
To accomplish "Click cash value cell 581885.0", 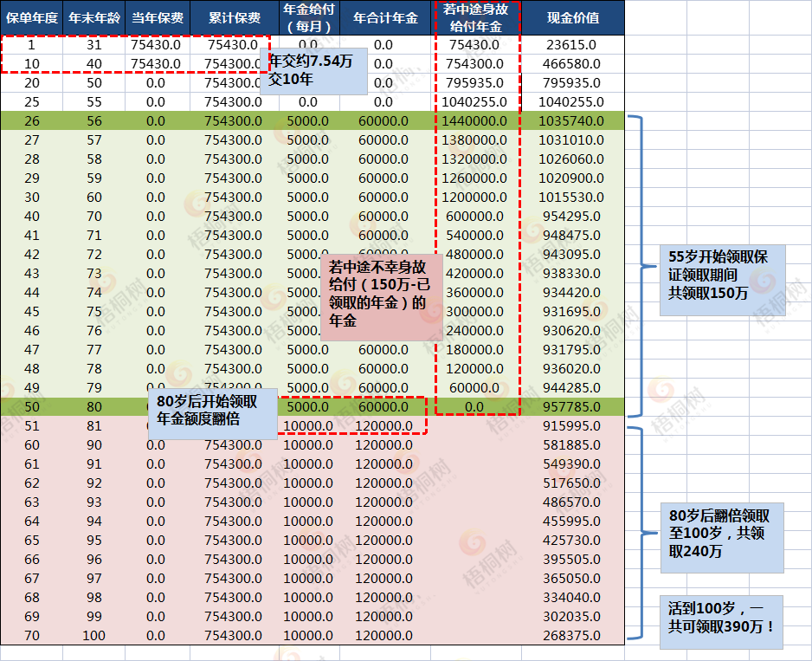I will click(x=571, y=444).
